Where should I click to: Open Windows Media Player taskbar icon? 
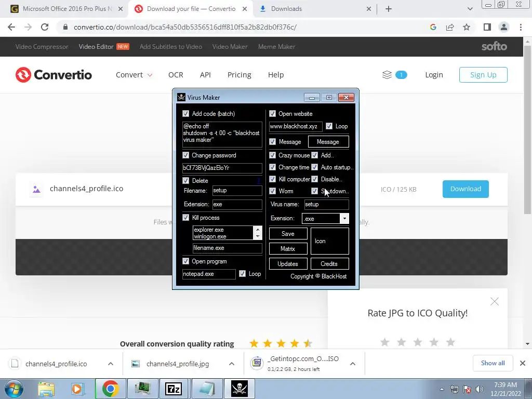(x=77, y=389)
